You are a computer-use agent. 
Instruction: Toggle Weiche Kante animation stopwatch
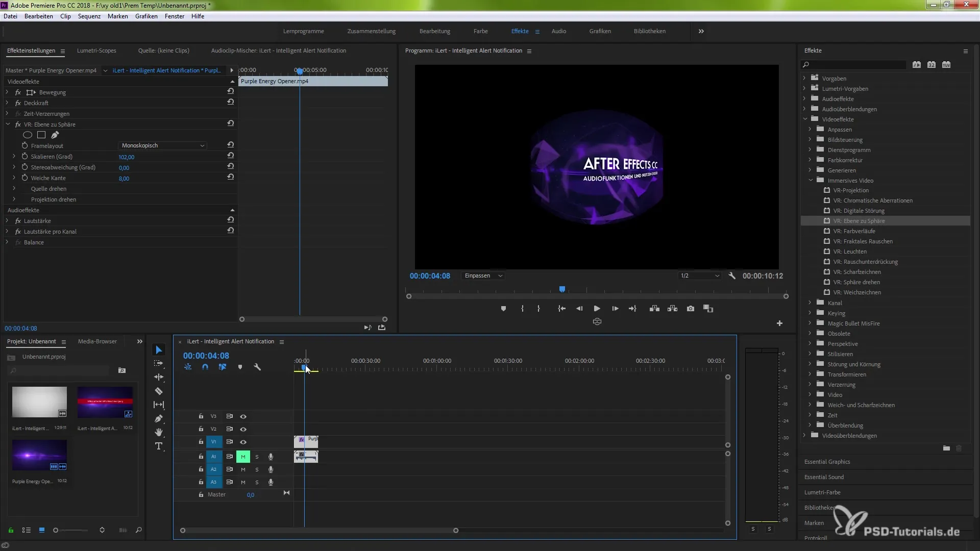point(24,178)
